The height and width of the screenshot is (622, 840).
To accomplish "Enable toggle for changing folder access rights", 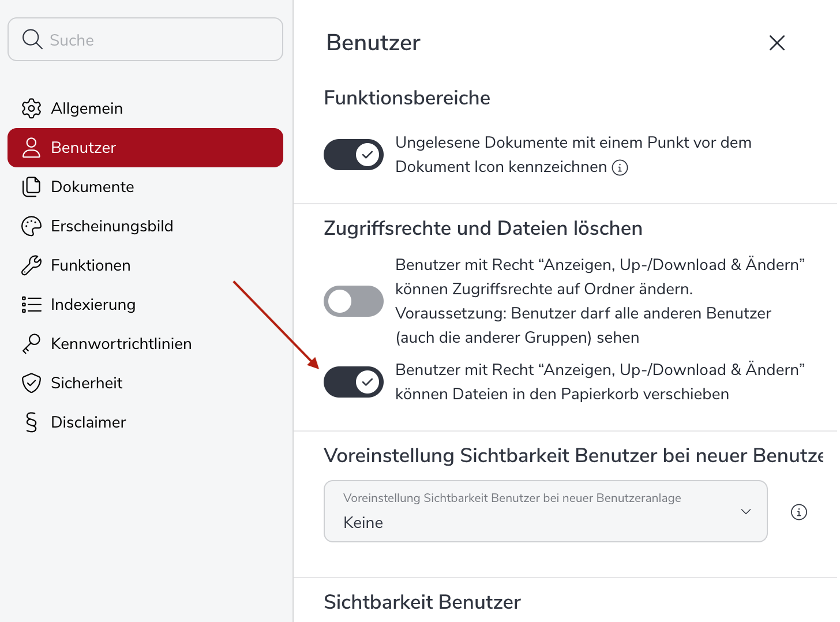I will [x=353, y=301].
